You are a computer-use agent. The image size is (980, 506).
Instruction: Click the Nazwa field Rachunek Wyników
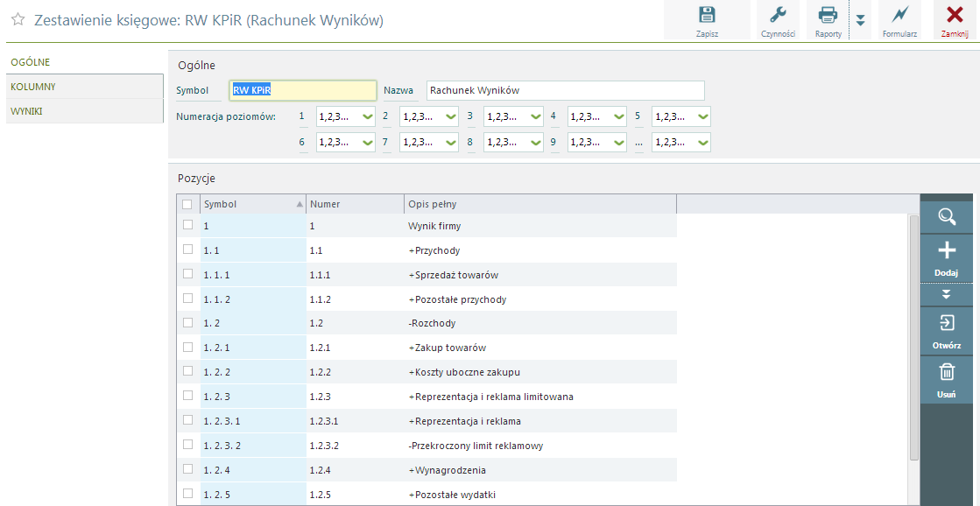(566, 90)
